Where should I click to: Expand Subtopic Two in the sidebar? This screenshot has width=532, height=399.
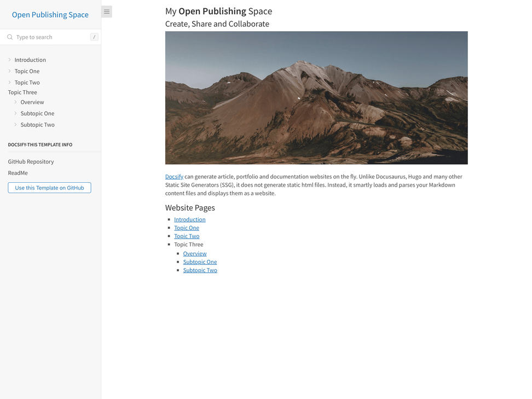[16, 124]
